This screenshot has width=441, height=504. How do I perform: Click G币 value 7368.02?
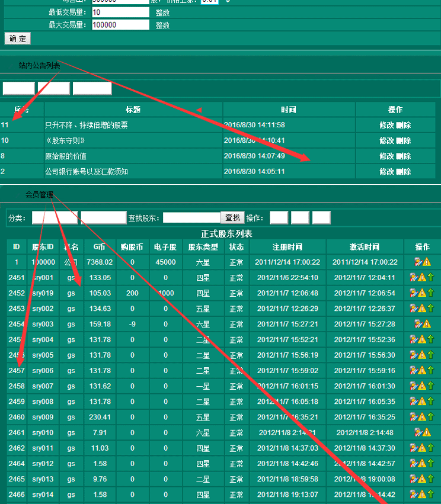pos(100,262)
